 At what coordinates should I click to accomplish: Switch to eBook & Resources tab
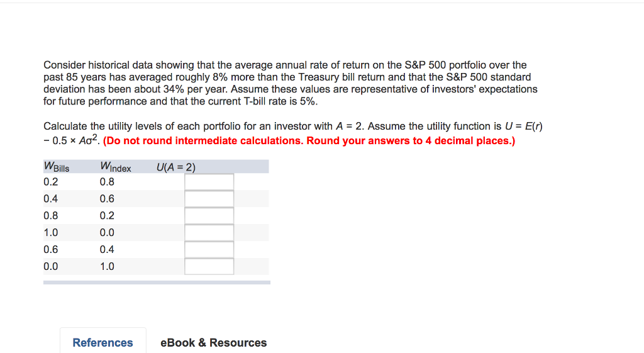point(214,342)
